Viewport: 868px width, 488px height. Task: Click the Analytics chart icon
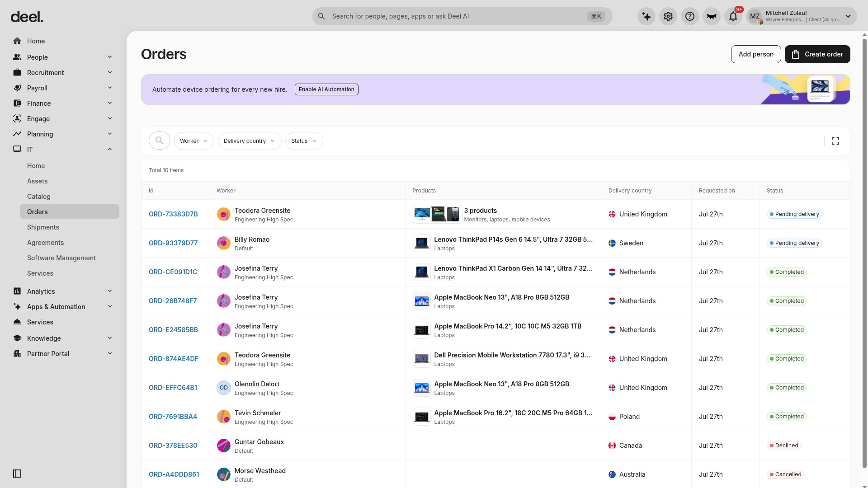pos(17,291)
